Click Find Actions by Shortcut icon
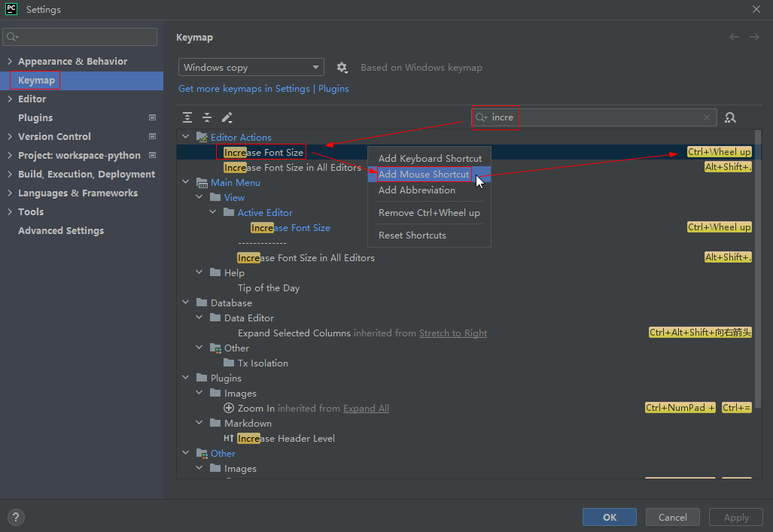 click(x=730, y=117)
